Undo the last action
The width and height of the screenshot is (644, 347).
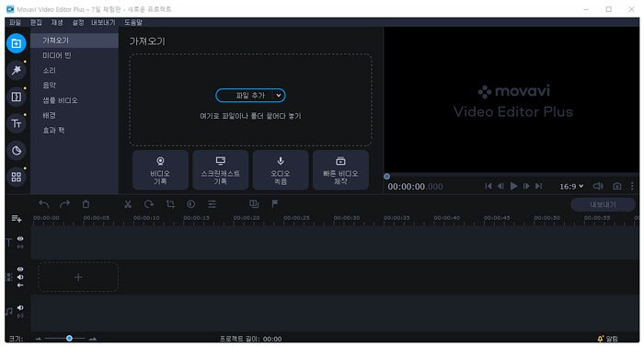[x=43, y=204]
